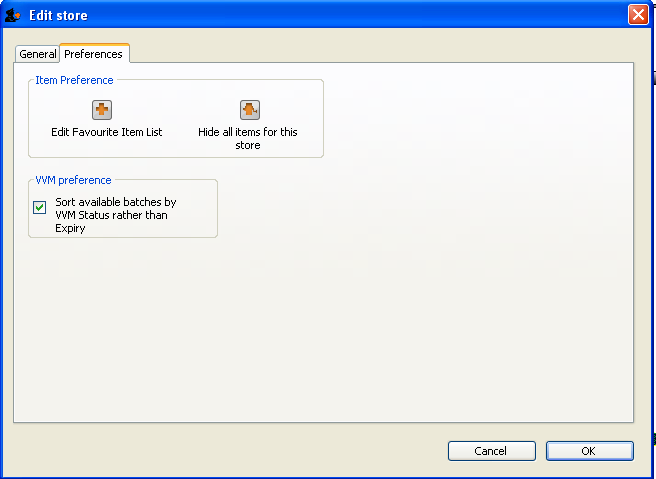Confirm changes with the OK button
Viewport: 656px width, 479px height.
tap(589, 451)
